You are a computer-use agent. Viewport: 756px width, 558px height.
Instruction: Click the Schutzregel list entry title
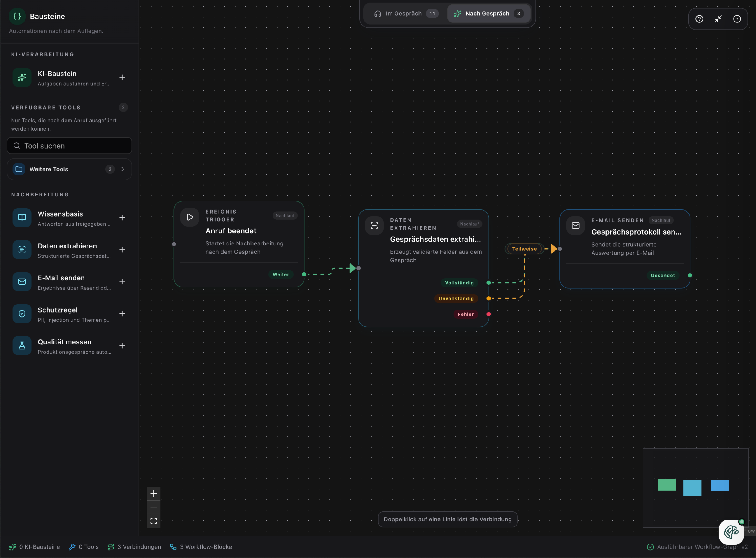click(x=58, y=310)
